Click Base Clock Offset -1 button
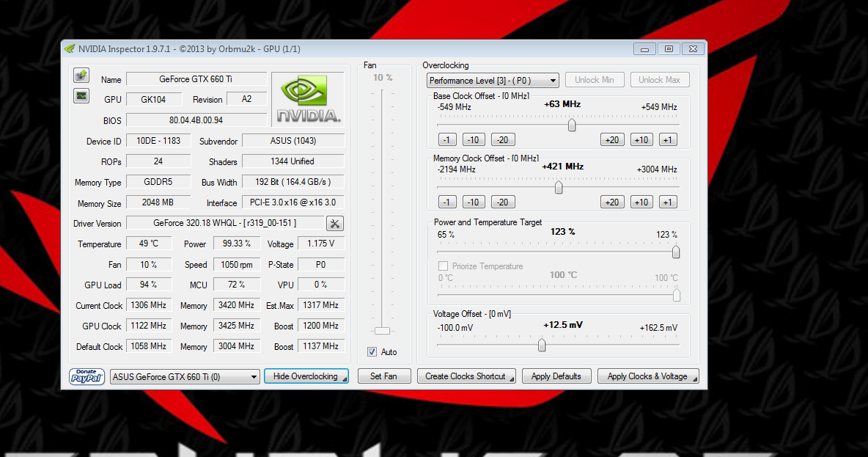This screenshot has height=457, width=868. tap(447, 139)
